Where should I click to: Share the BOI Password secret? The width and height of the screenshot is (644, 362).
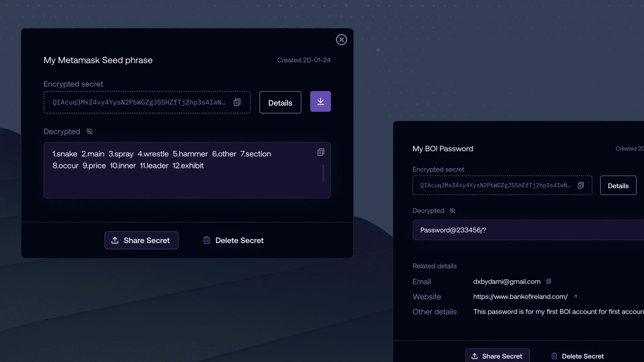point(497,356)
